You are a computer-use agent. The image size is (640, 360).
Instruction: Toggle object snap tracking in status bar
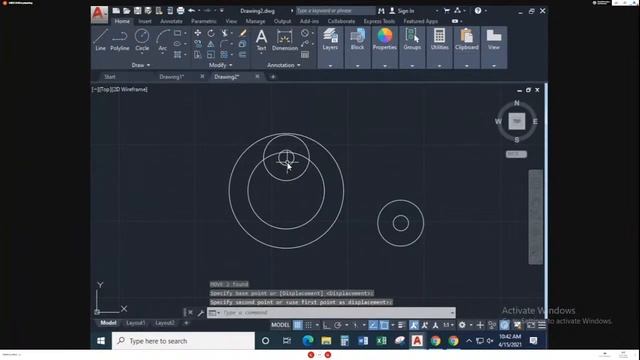tap(373, 325)
